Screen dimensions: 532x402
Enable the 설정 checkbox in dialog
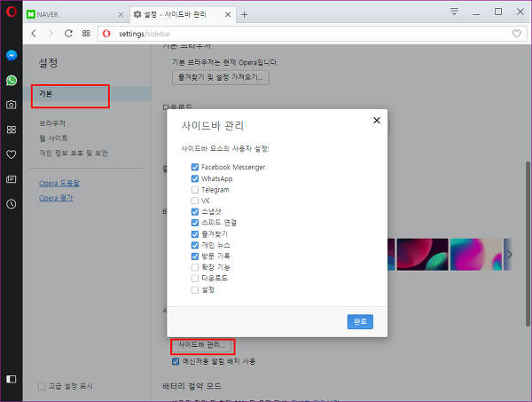pyautogui.click(x=195, y=290)
